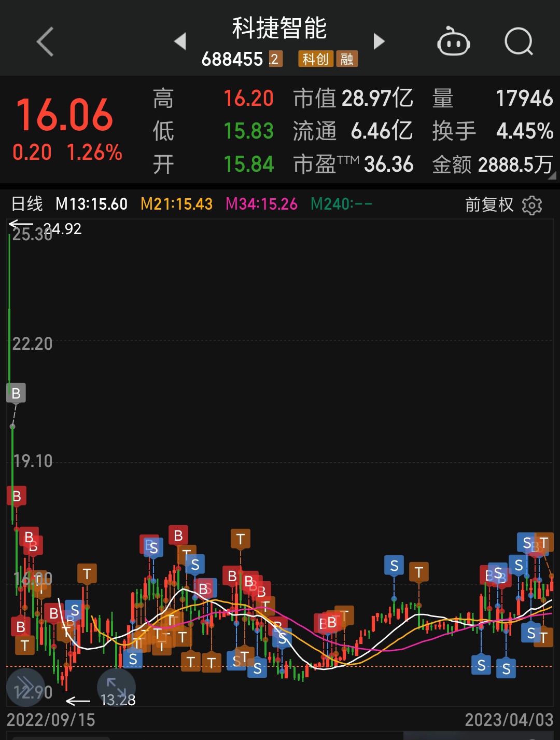Open the 前复权 adjustment selector
The width and height of the screenshot is (560, 740).
(x=489, y=205)
